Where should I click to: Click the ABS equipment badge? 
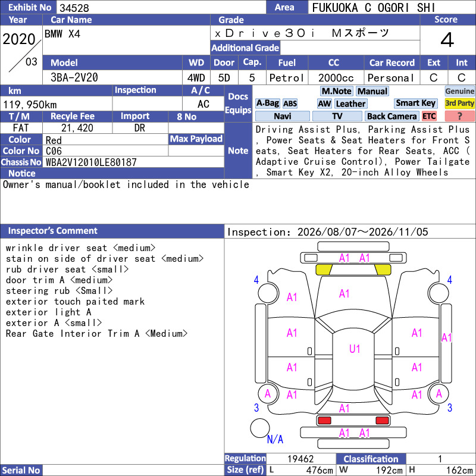(290, 104)
